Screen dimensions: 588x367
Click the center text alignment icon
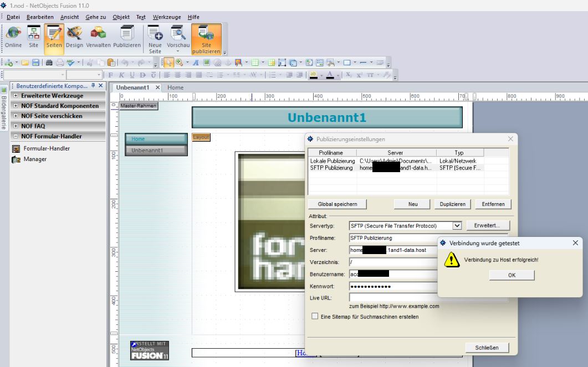click(x=178, y=75)
